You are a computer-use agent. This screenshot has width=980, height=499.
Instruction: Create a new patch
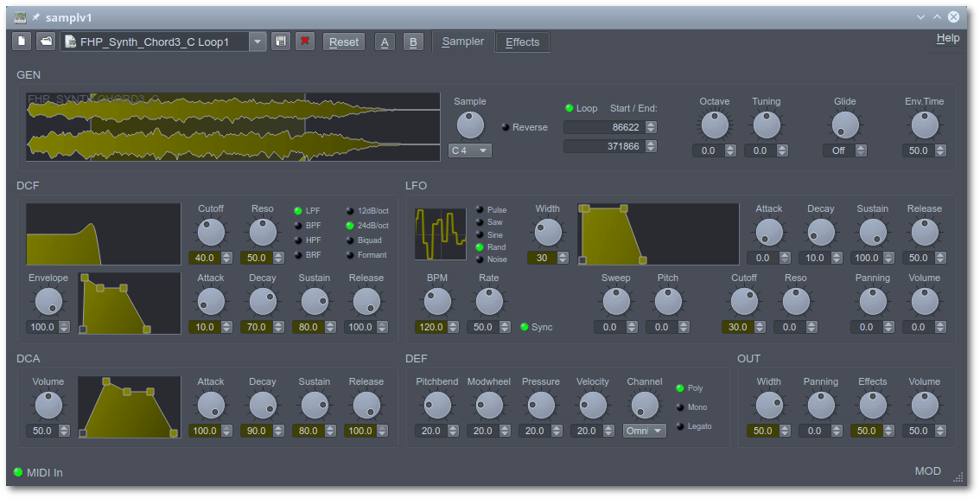click(20, 41)
